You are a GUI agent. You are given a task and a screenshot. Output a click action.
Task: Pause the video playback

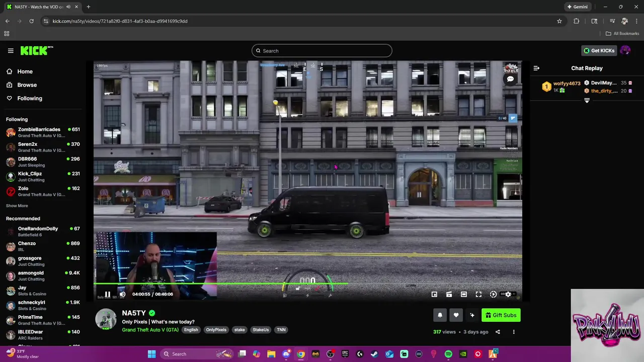point(107,294)
